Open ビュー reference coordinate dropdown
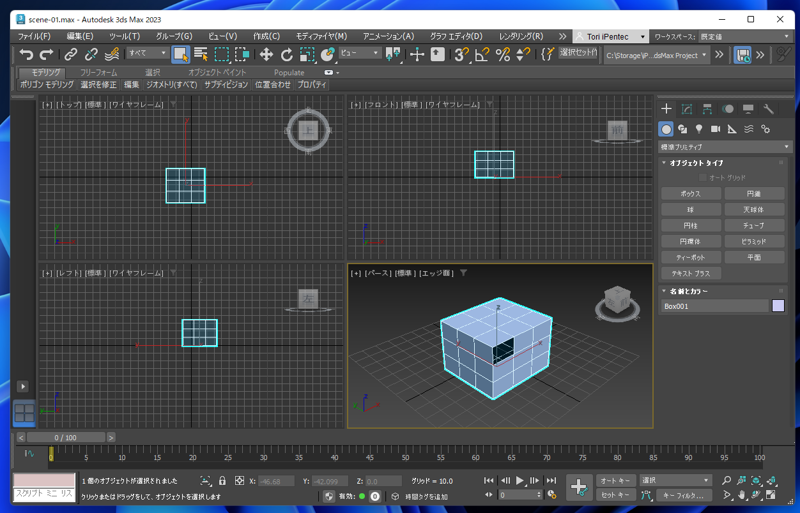 coord(360,53)
